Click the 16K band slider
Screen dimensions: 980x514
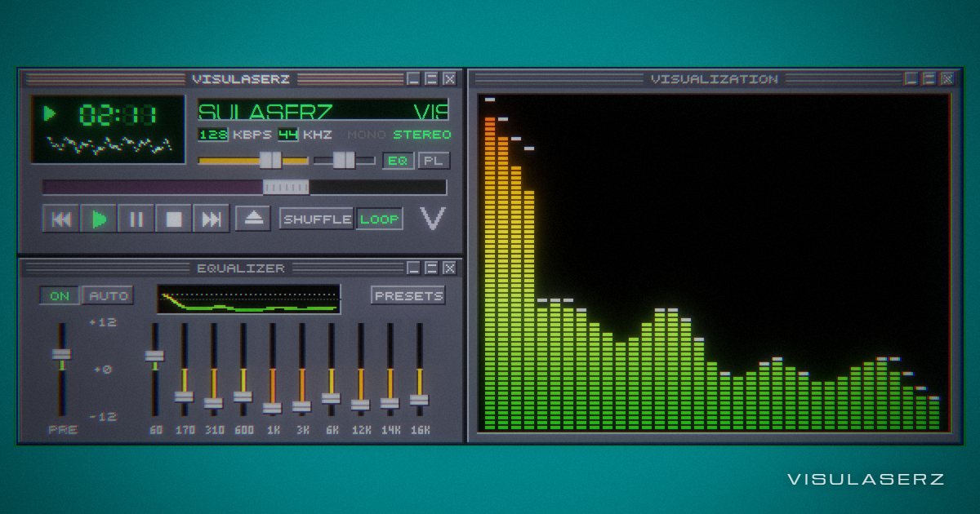pos(419,400)
